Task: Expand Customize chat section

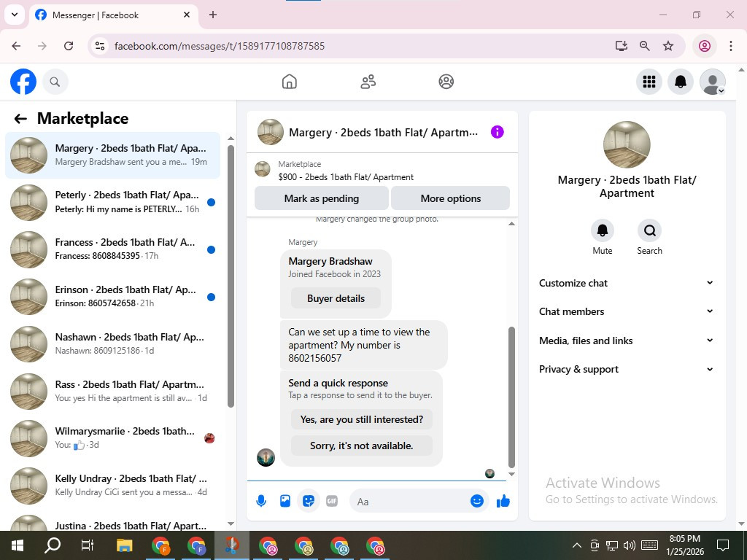Action: coord(627,283)
